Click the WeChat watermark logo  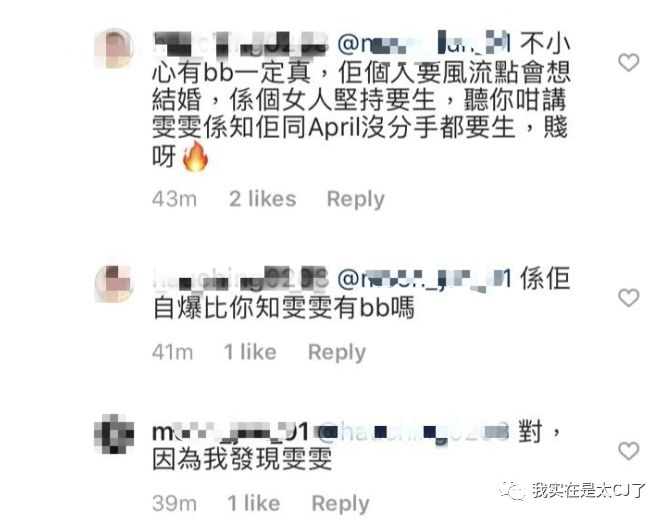pos(513,491)
